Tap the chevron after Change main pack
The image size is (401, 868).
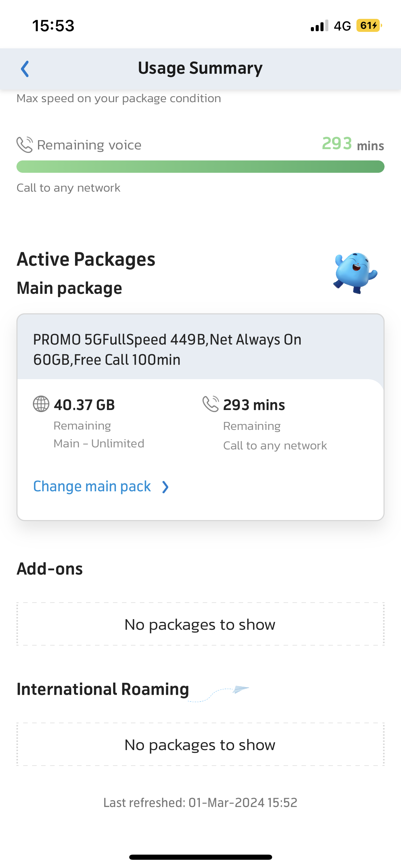tap(166, 487)
